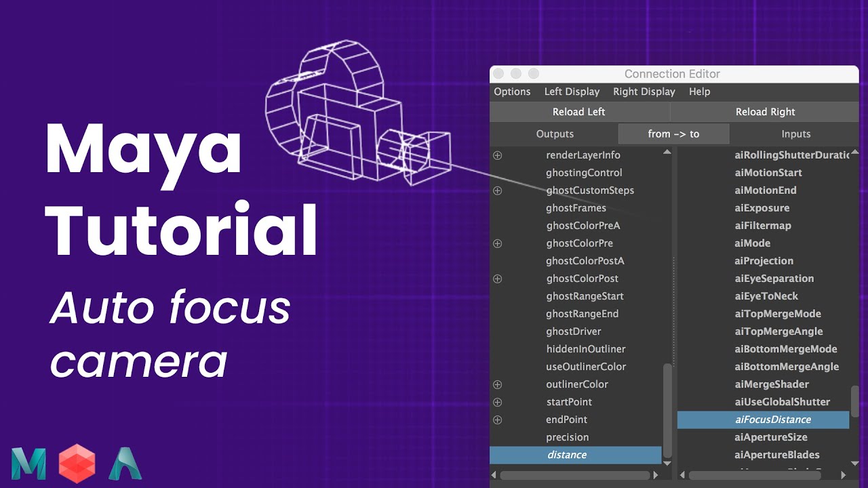
Task: Open the Options menu
Action: coord(512,91)
